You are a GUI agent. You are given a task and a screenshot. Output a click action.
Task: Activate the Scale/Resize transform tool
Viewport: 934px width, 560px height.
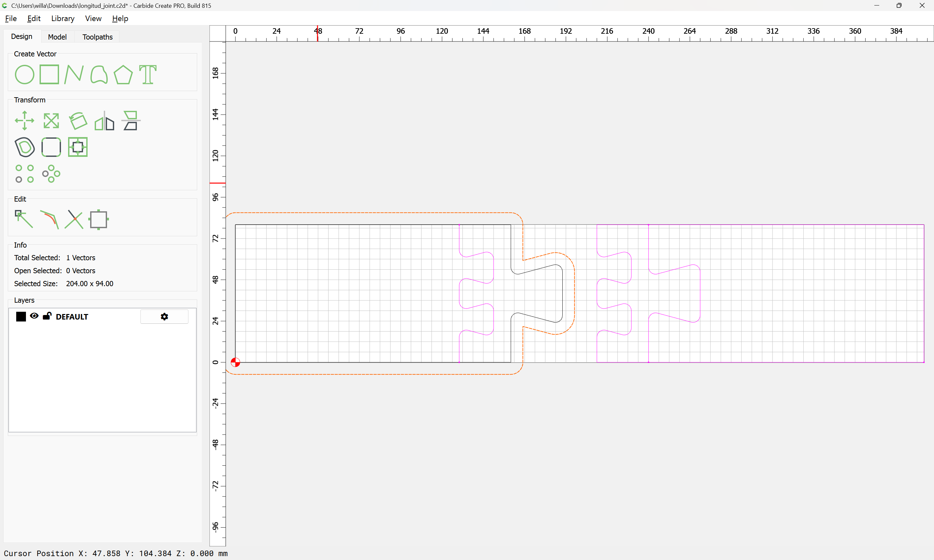click(51, 121)
